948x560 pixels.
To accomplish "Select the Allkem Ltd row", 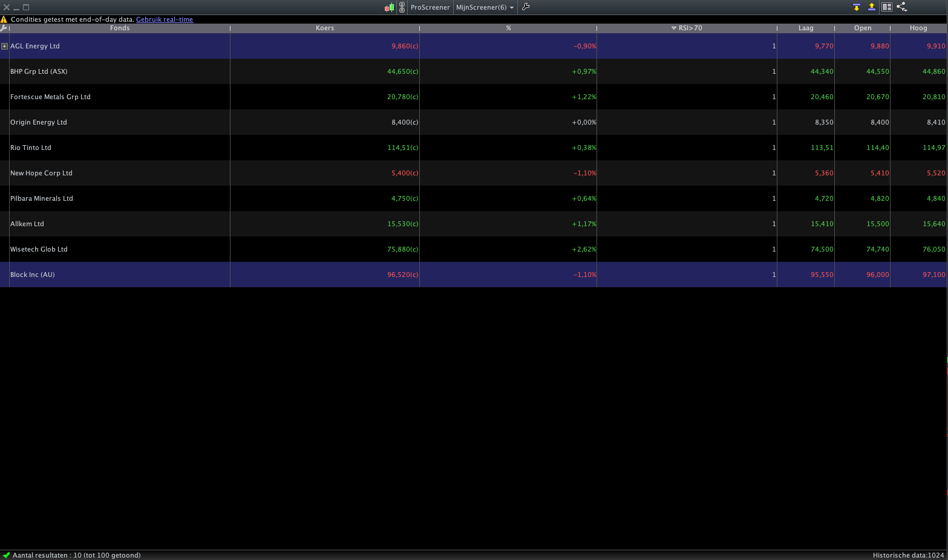I will [x=474, y=224].
